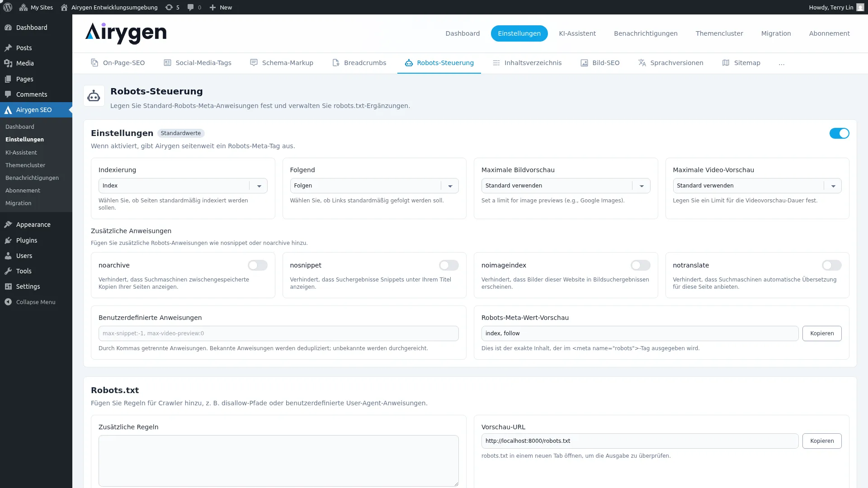Open My Sites network icon
Viewport: 868px width, 488px height.
[x=24, y=7]
